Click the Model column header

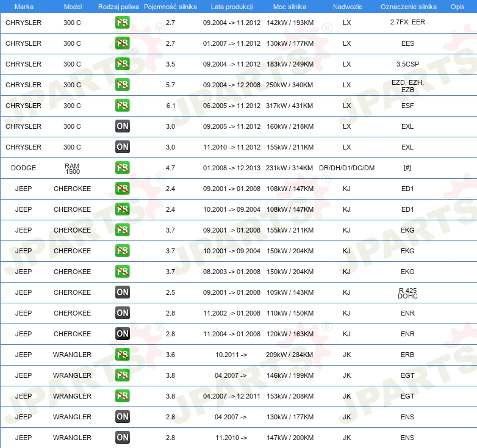(73, 7)
